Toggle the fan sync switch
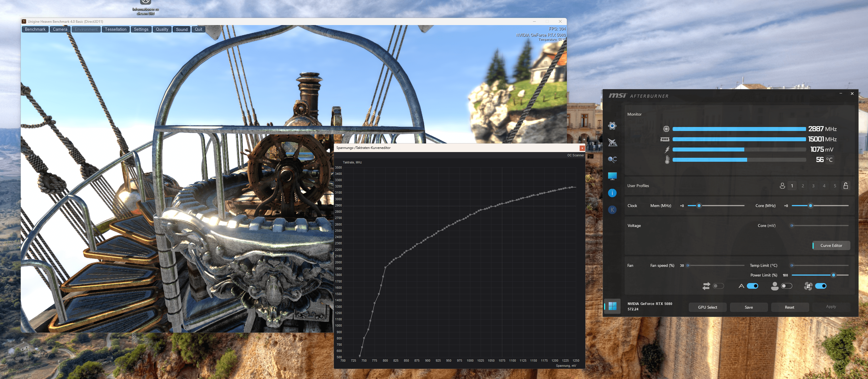 [821, 286]
